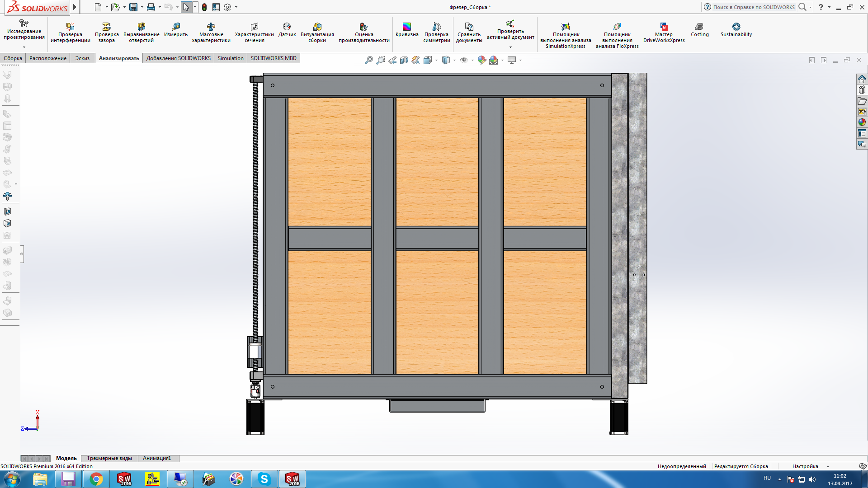Open the Анимация1 bottom tab
Viewport: 868px width, 488px height.
156,458
